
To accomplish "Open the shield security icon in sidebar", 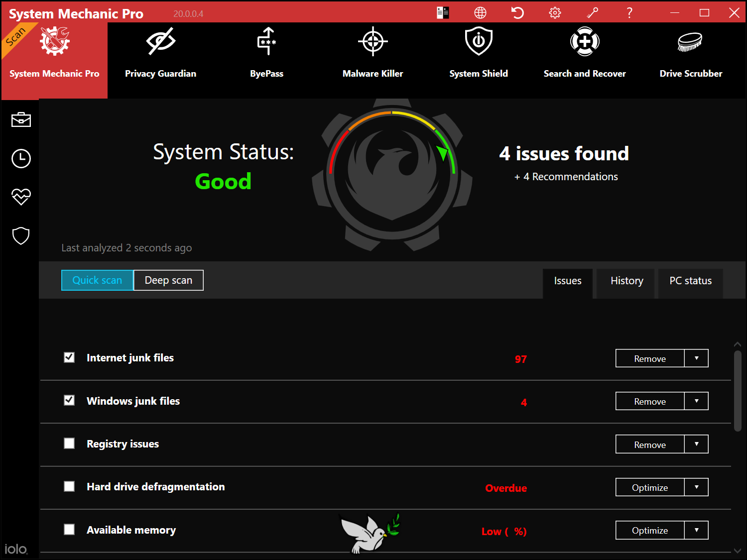I will click(21, 236).
